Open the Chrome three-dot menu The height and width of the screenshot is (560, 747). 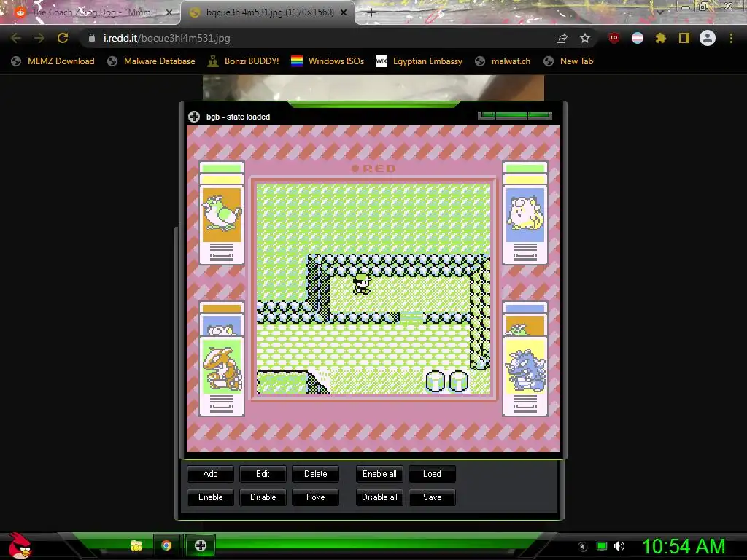pos(731,38)
